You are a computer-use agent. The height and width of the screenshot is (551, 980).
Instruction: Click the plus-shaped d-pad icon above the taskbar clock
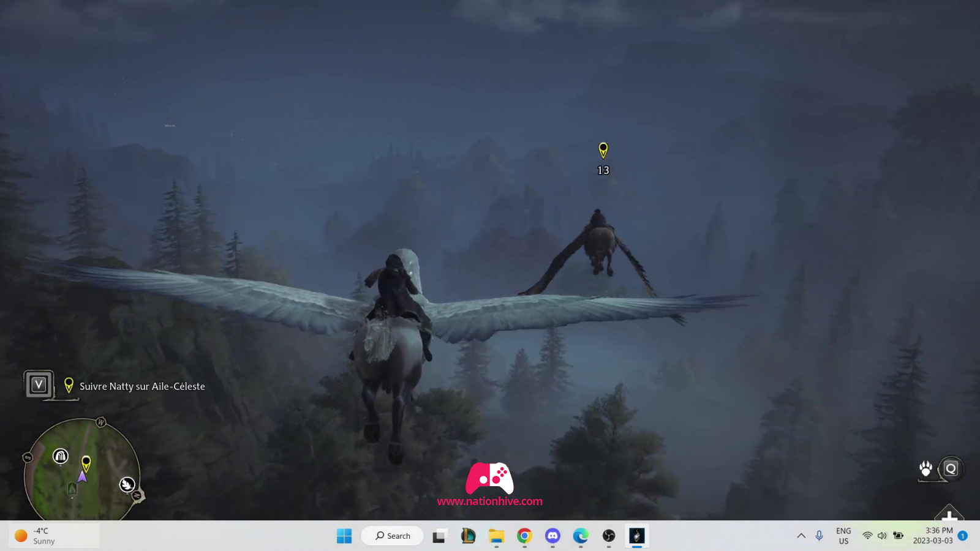pos(949,513)
